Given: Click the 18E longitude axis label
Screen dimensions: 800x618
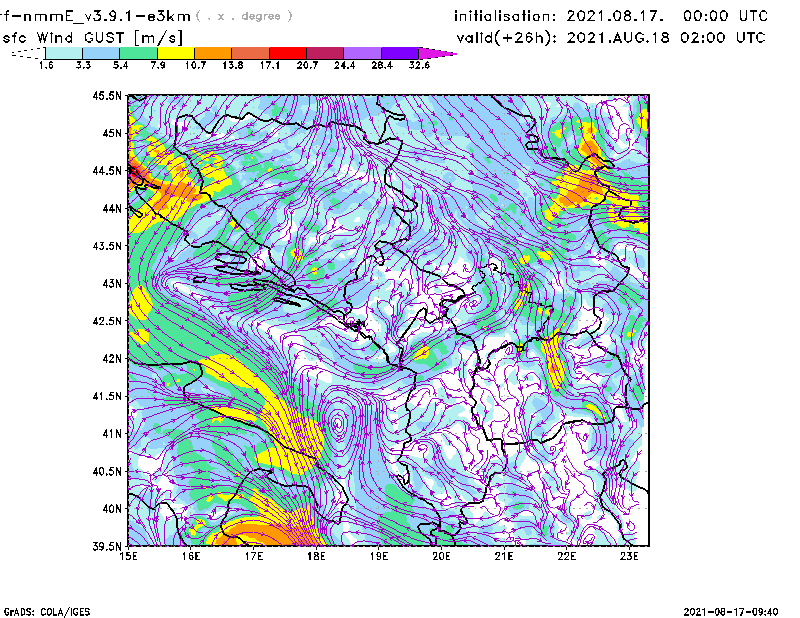Looking at the screenshot, I should pos(316,556).
